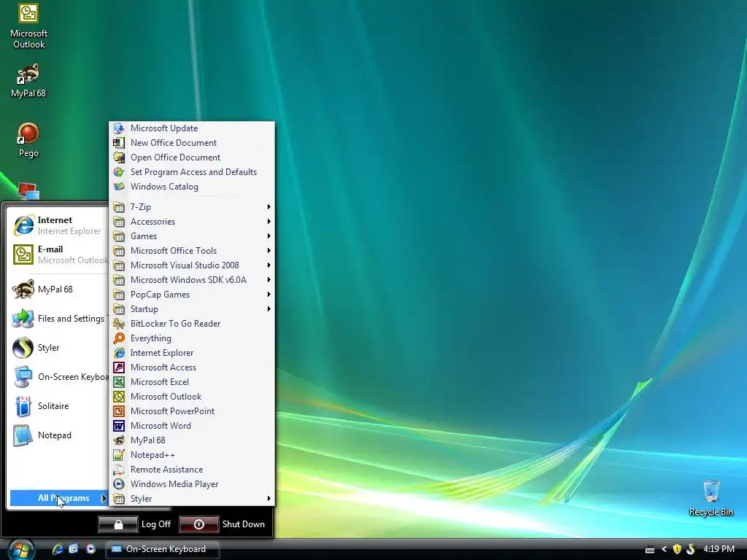Open the Pego desktop icon
Image resolution: width=747 pixels, height=560 pixels.
[x=28, y=140]
